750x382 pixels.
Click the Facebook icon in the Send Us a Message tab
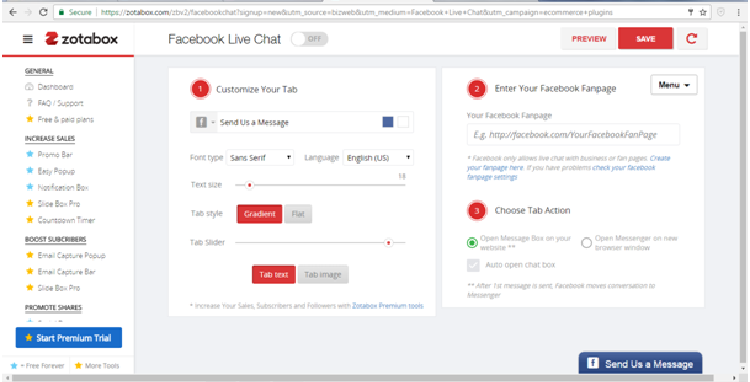point(593,363)
